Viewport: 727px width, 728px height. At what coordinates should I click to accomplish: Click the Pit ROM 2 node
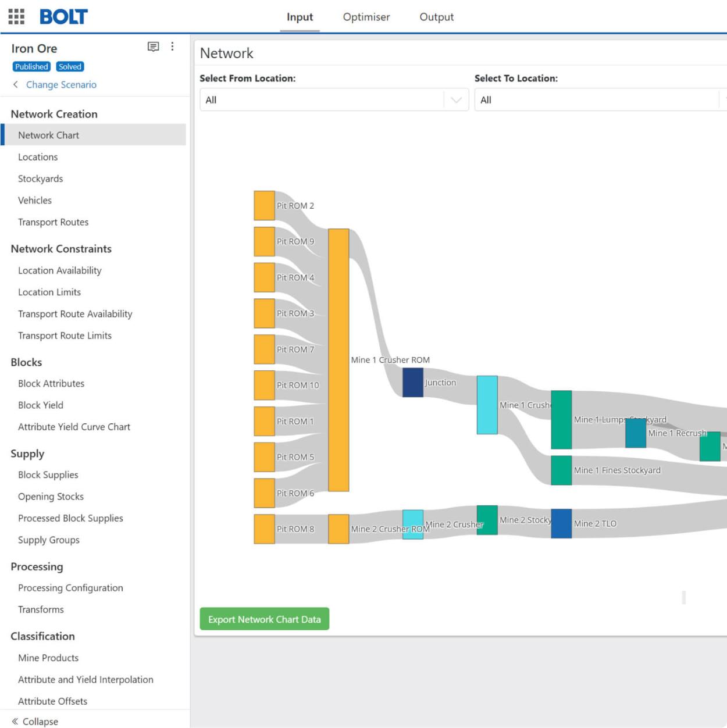(x=265, y=206)
